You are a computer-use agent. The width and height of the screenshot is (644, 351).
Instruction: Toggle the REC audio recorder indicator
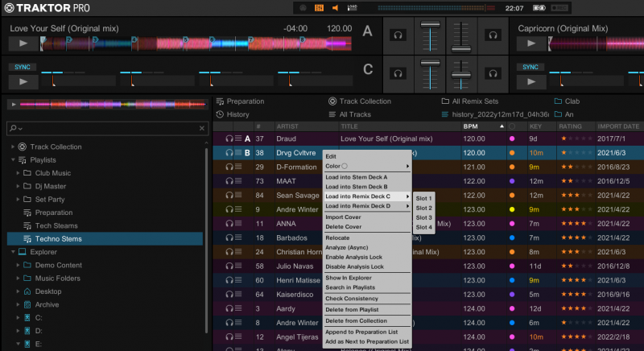tap(559, 8)
